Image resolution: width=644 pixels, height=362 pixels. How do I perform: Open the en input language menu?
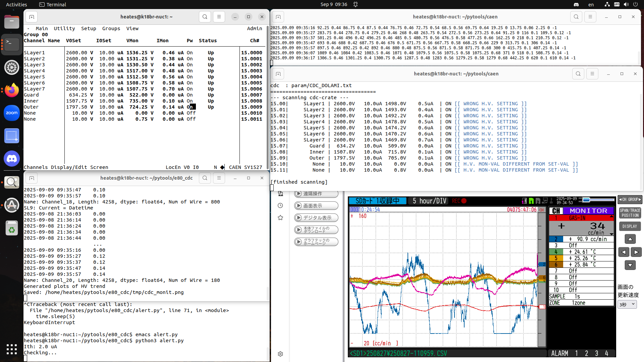591,5
